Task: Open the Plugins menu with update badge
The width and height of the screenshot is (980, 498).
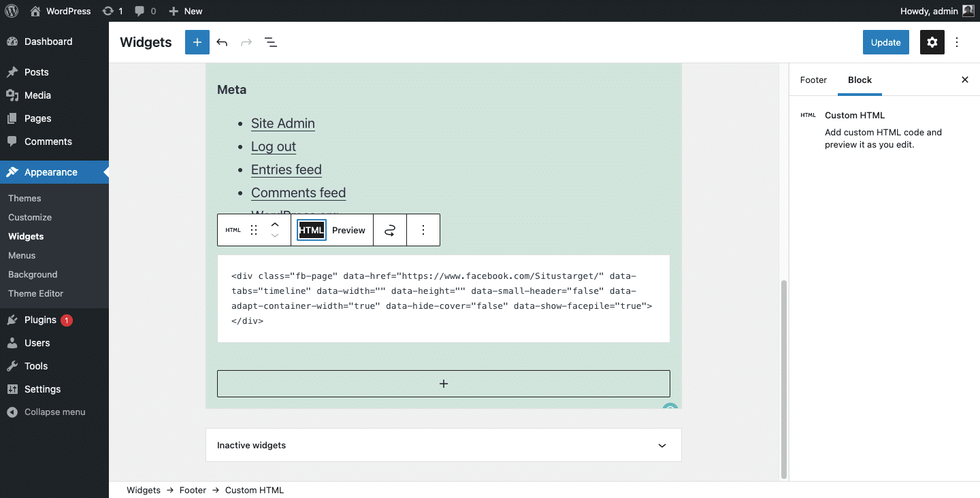Action: 54,320
